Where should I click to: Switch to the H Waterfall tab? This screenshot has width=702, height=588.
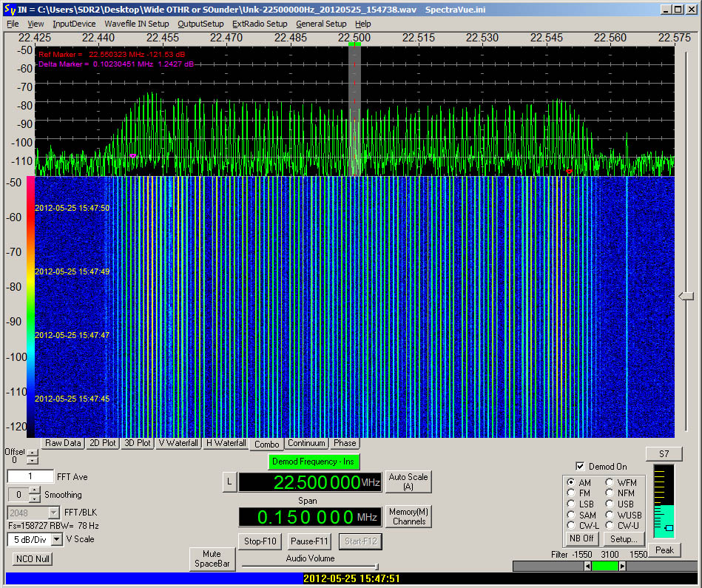[226, 443]
